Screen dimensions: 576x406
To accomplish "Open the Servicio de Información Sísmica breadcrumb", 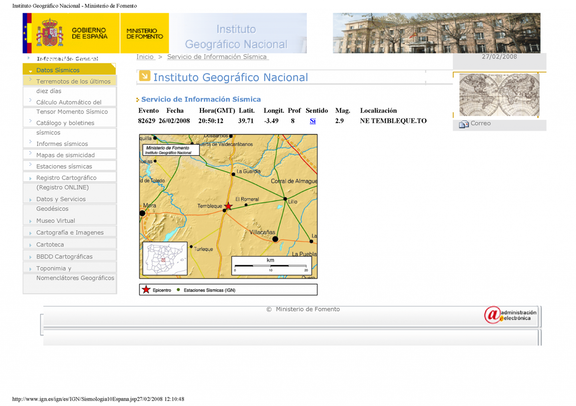I will point(217,57).
